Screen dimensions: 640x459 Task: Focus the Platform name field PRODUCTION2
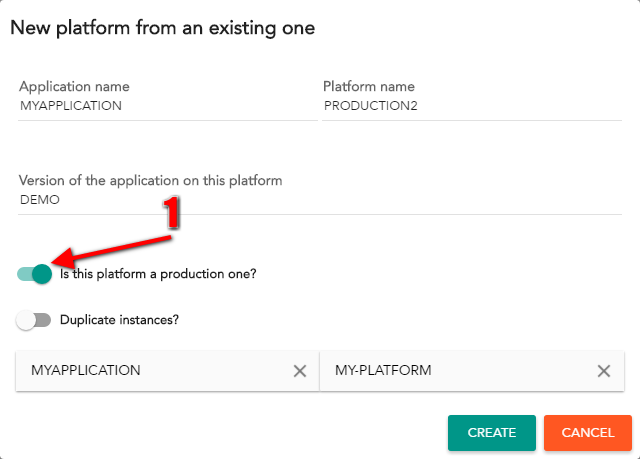pyautogui.click(x=472, y=106)
